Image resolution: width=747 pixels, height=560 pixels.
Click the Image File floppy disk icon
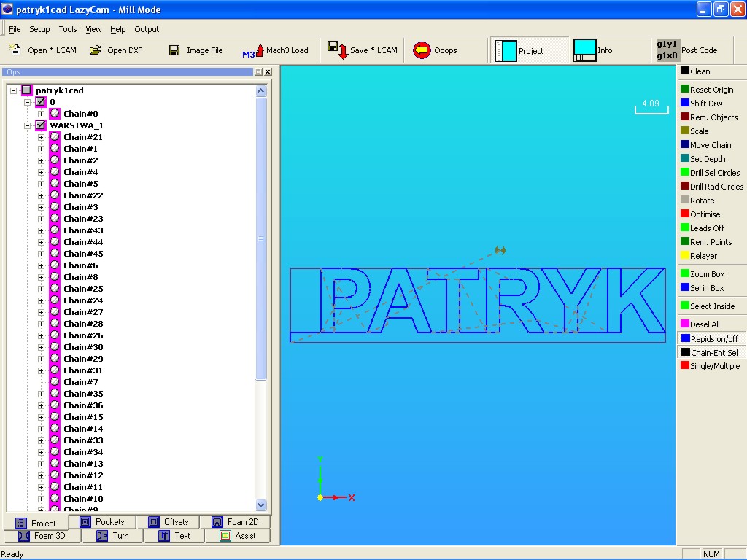pos(174,50)
